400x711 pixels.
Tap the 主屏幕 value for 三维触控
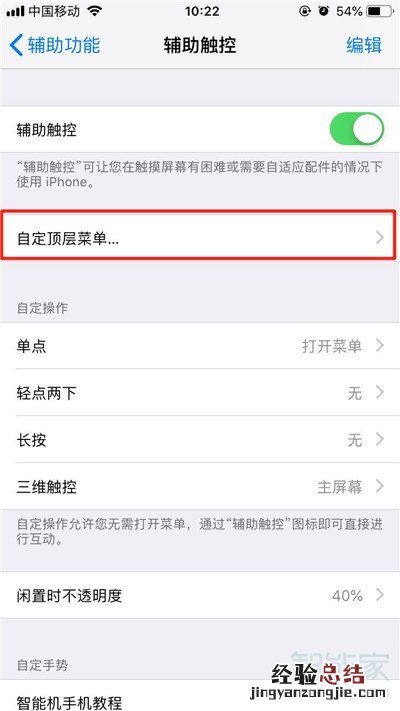340,487
